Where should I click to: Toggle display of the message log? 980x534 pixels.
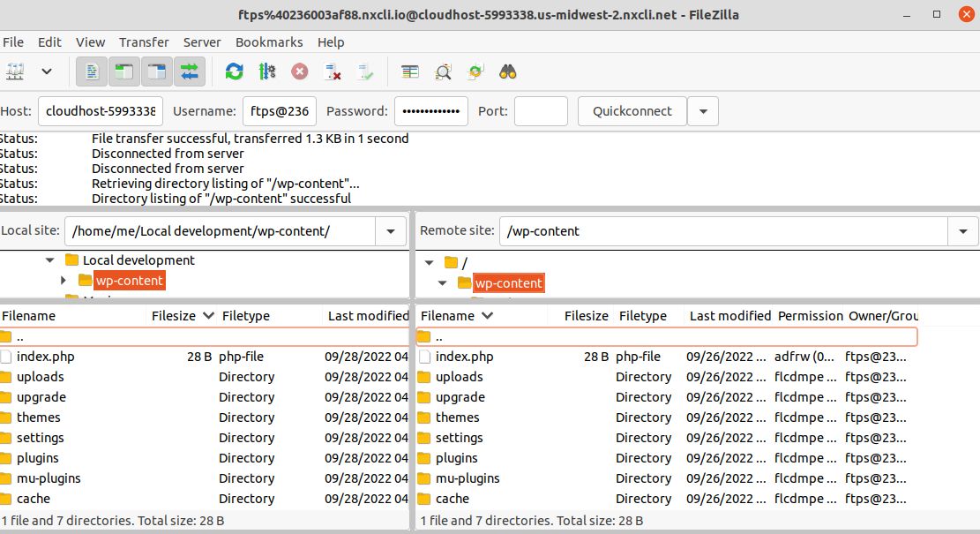tap(91, 71)
